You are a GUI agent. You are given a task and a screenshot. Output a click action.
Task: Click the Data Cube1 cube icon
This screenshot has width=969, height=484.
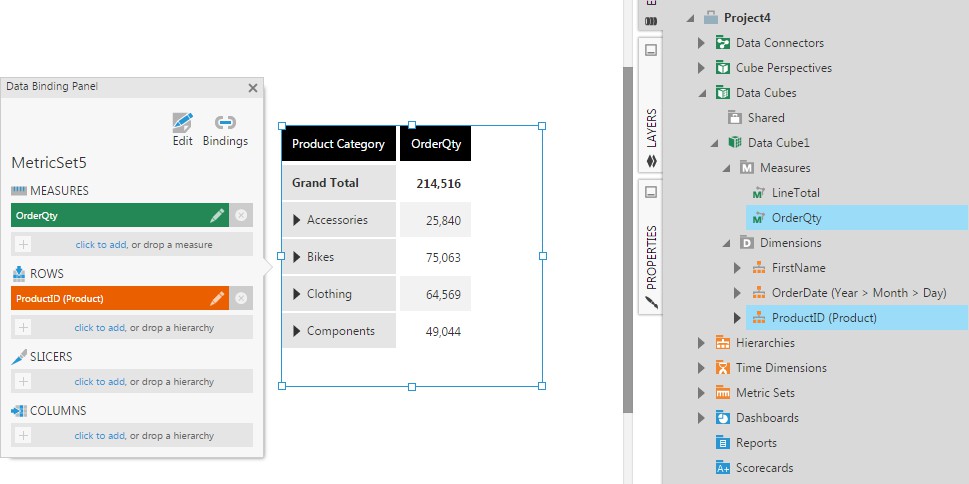point(735,143)
